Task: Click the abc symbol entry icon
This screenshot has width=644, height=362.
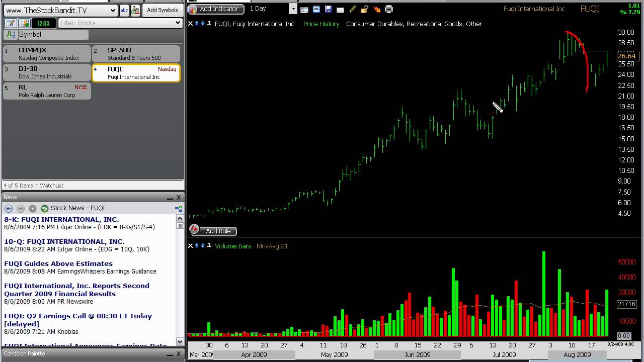Action: 124,10
